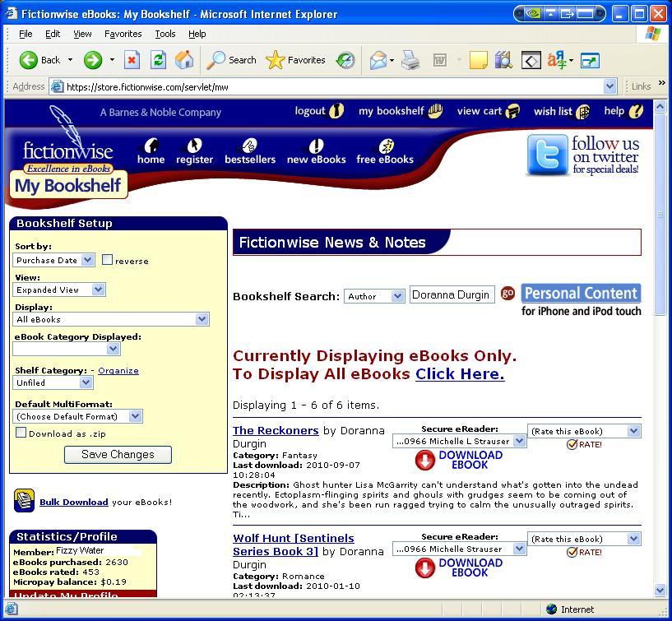Go to browser Home page icon
Screen dimensions: 672x621
coord(184,60)
